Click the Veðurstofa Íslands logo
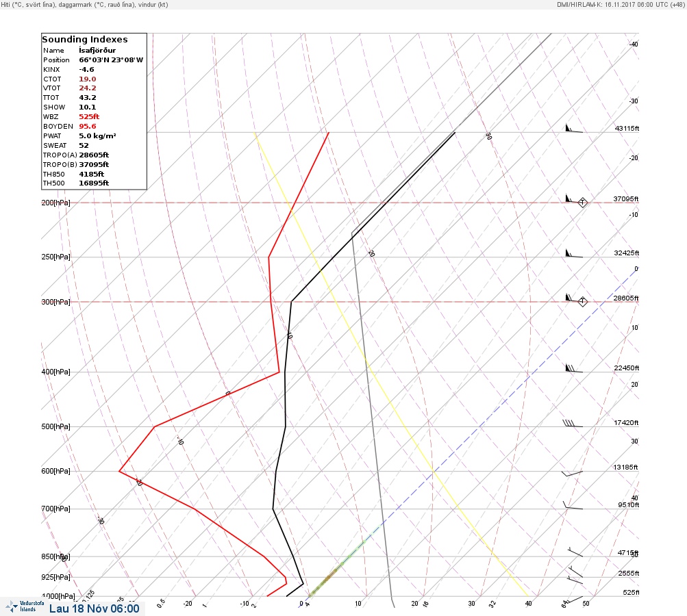Viewport: 687px width, 616px height. (25, 606)
